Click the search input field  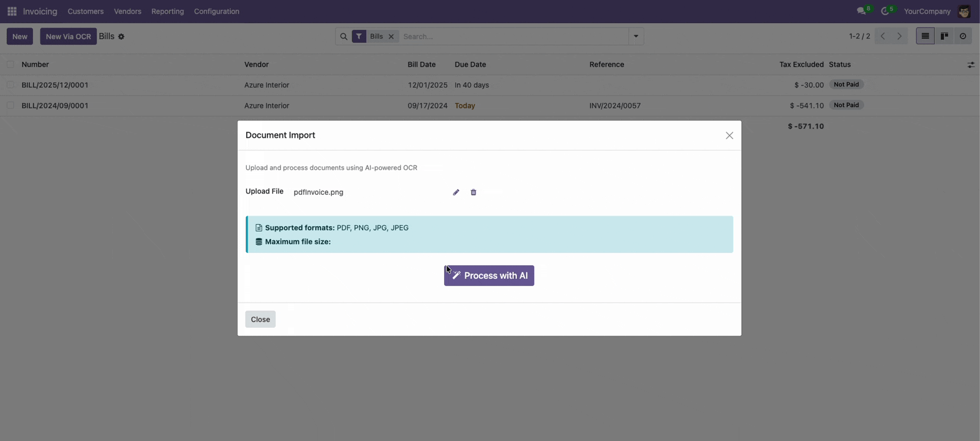point(513,37)
